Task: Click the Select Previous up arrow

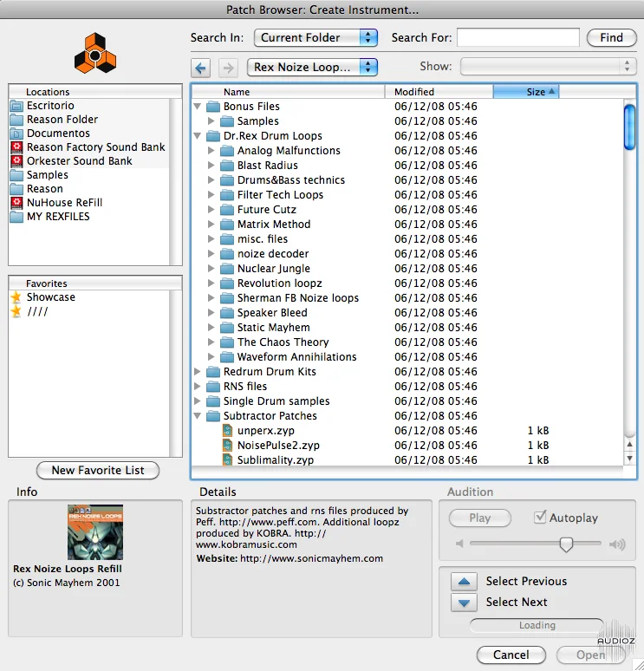Action: coord(464,582)
